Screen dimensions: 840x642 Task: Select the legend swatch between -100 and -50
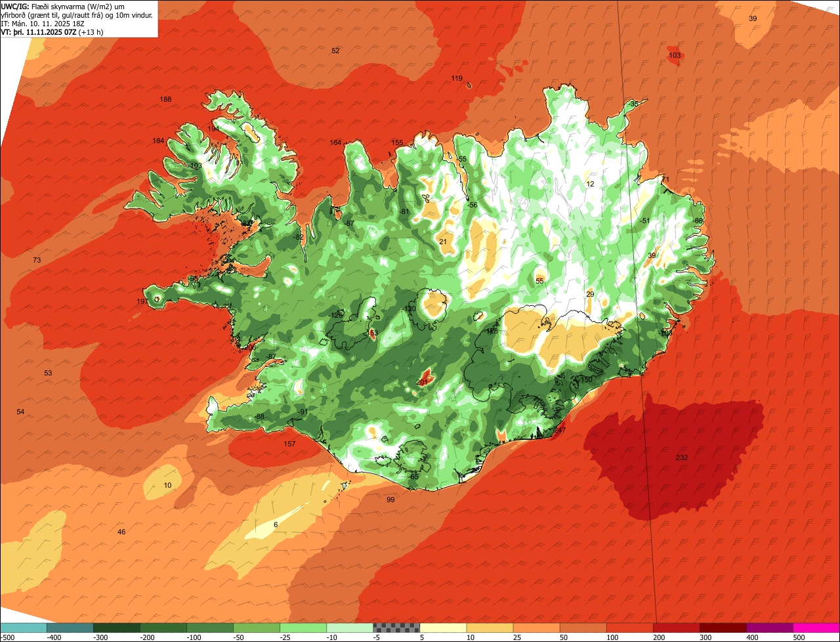[210, 627]
